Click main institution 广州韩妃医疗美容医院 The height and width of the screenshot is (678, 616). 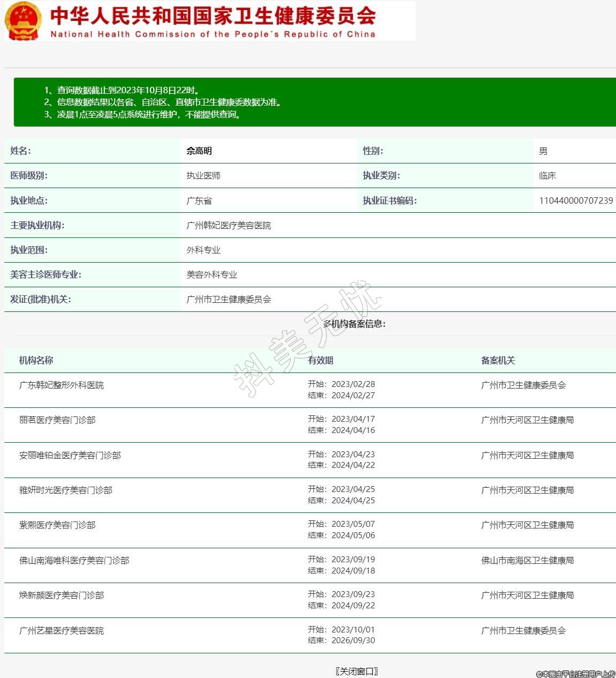(229, 226)
